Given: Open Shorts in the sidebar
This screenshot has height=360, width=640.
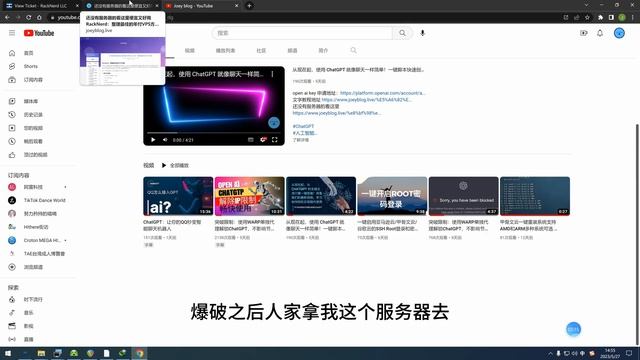Looking at the screenshot, I should click(30, 66).
